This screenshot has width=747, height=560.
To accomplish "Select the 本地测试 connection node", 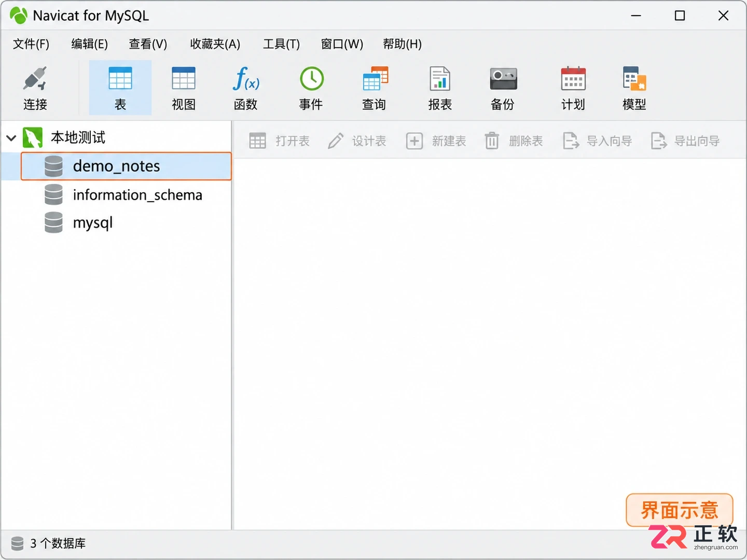I will pos(78,137).
